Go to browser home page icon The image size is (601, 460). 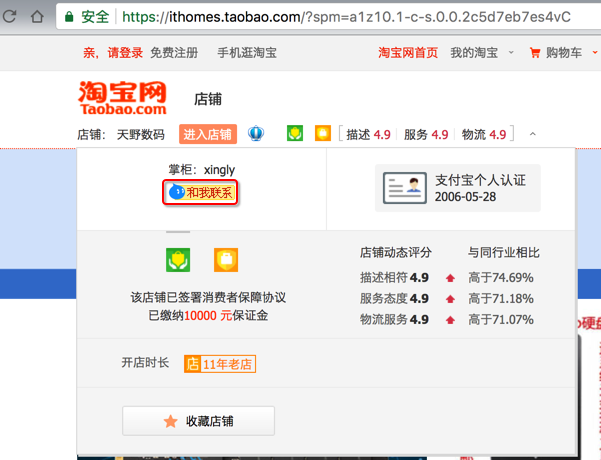(x=37, y=16)
